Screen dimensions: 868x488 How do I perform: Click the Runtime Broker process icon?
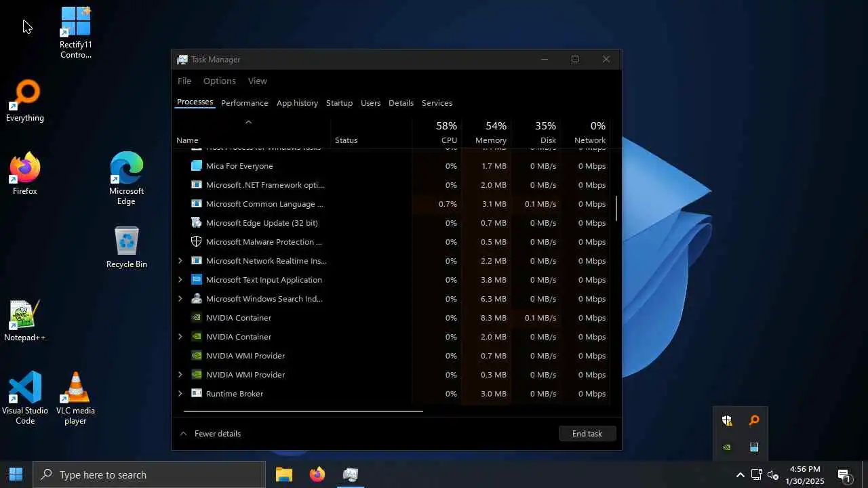(x=197, y=393)
